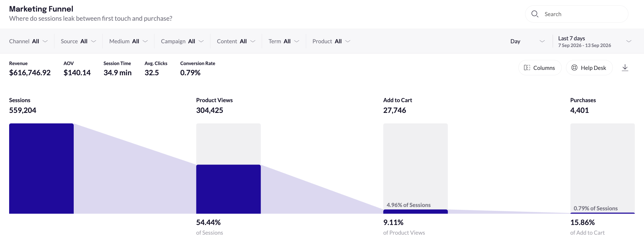Click into the Search field

576,14
